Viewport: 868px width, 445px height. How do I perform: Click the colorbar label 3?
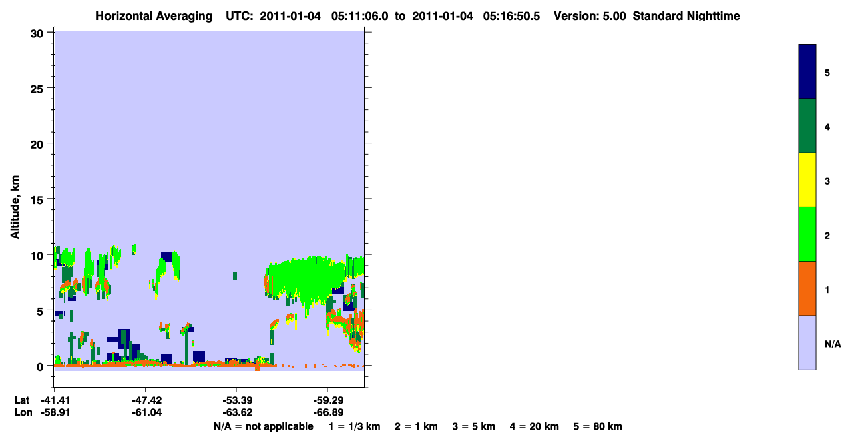[827, 180]
